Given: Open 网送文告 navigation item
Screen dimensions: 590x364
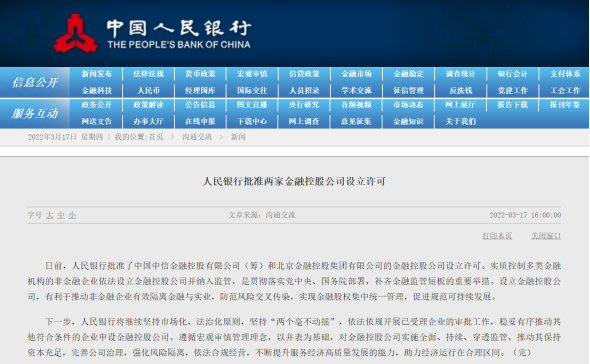Looking at the screenshot, I should click(97, 121).
